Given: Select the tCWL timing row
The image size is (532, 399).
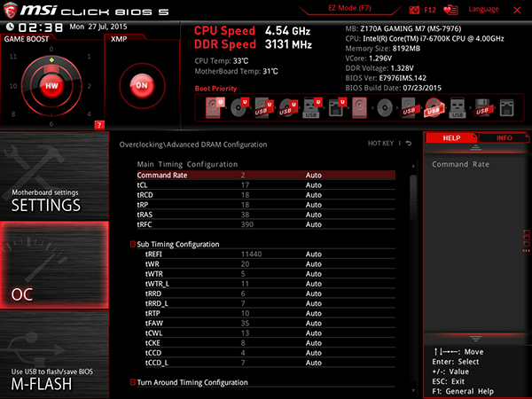Looking at the screenshot, I should pos(270,332).
